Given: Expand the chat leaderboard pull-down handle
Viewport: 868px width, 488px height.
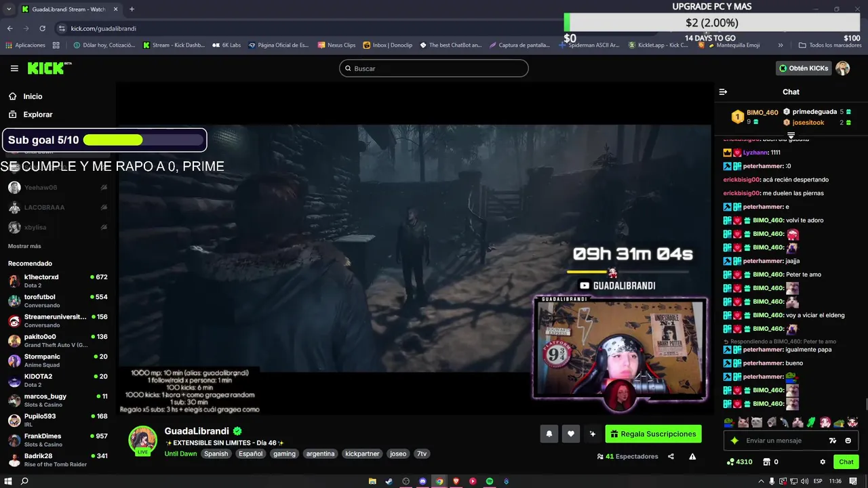Looking at the screenshot, I should tap(791, 136).
